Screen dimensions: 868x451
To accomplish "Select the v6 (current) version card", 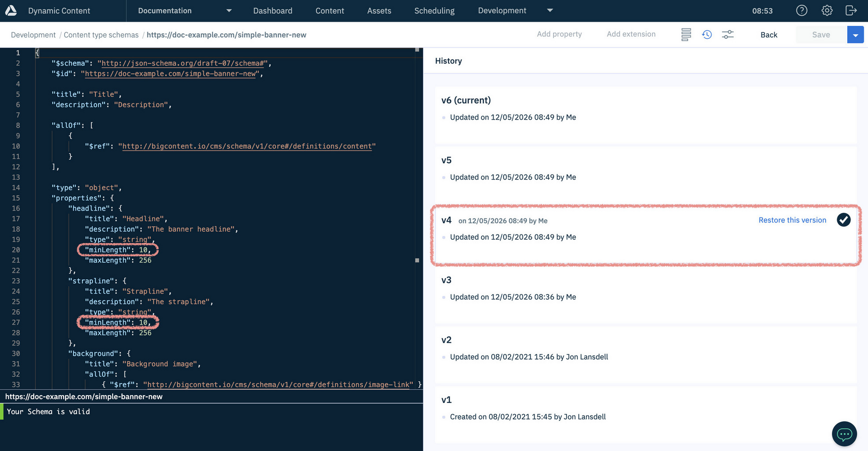I will tap(646, 114).
